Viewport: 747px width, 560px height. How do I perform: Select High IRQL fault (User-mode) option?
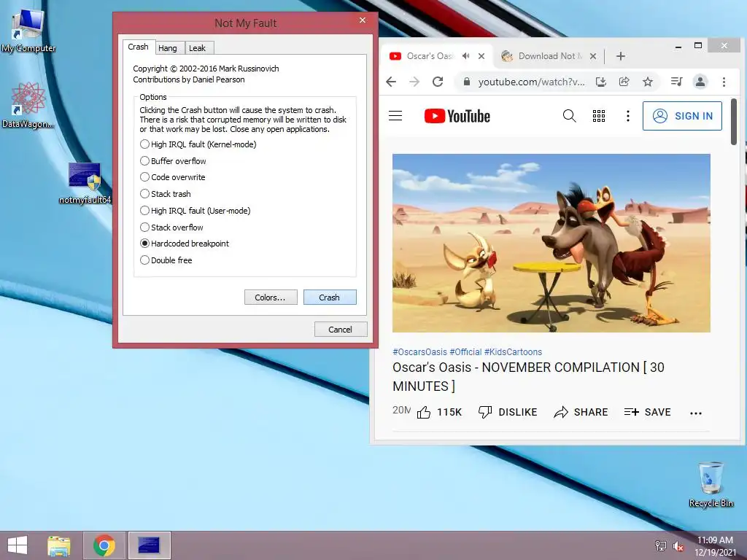point(196,211)
